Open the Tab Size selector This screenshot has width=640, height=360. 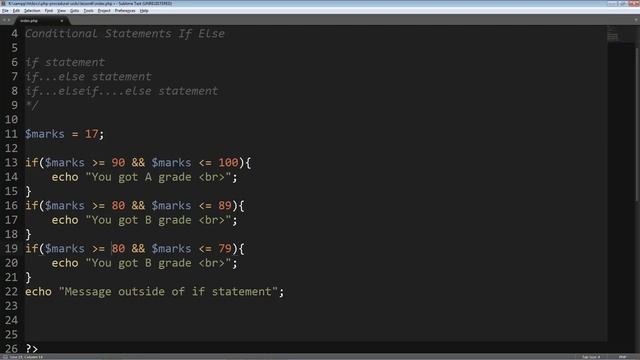[x=591, y=357]
